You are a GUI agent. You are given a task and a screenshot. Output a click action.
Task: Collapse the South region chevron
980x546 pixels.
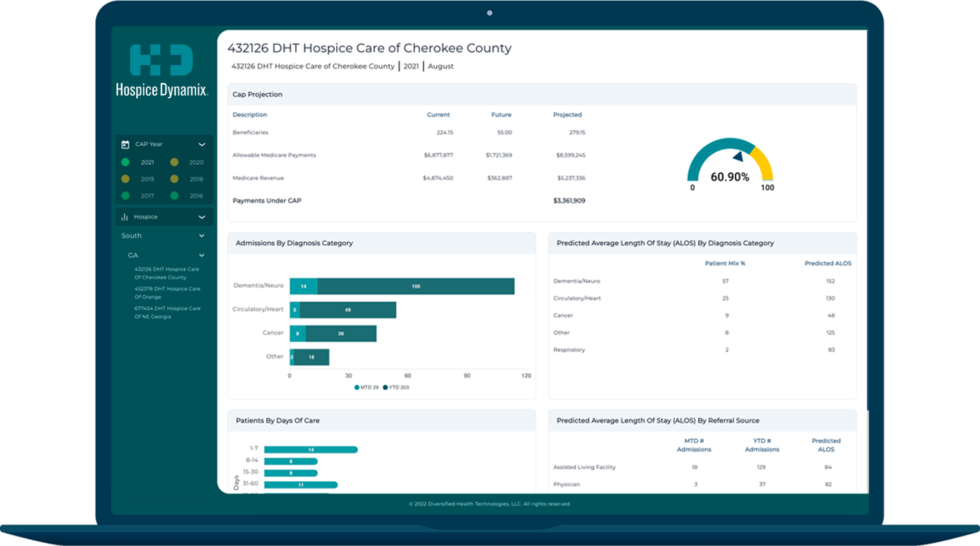pyautogui.click(x=202, y=236)
